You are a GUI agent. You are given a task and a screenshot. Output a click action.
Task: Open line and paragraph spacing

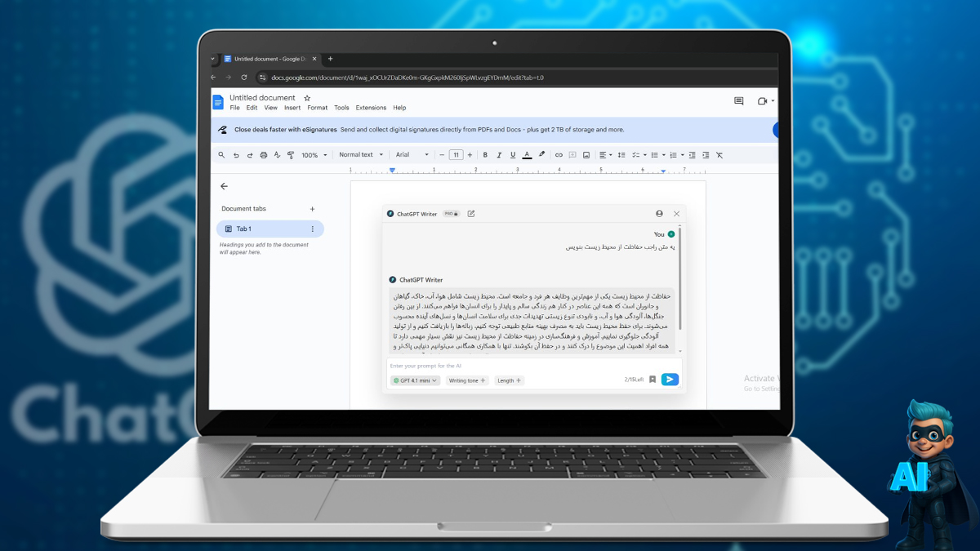tap(621, 155)
